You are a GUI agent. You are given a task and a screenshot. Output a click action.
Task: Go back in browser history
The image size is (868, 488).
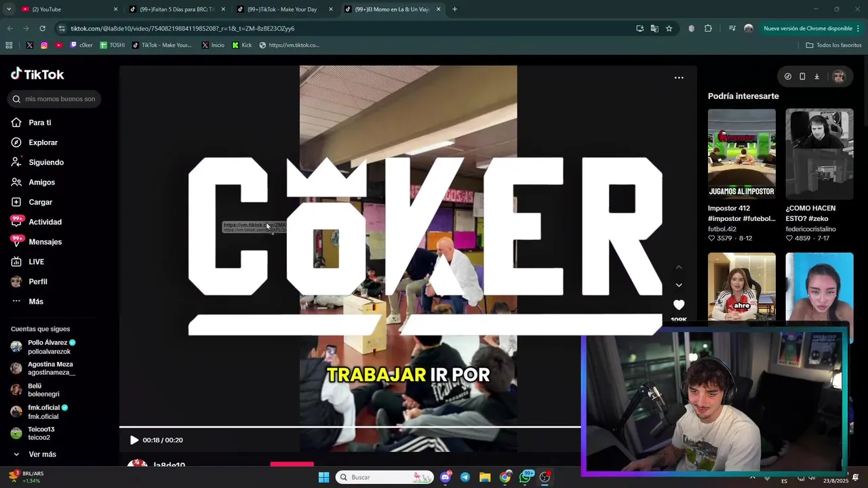(9, 28)
